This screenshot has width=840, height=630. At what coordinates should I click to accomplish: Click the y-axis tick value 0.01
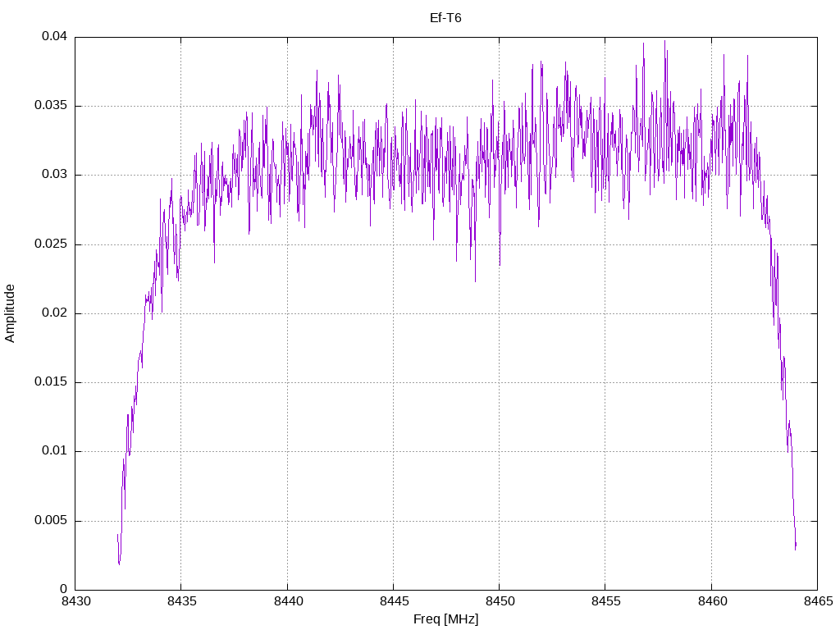[55, 451]
